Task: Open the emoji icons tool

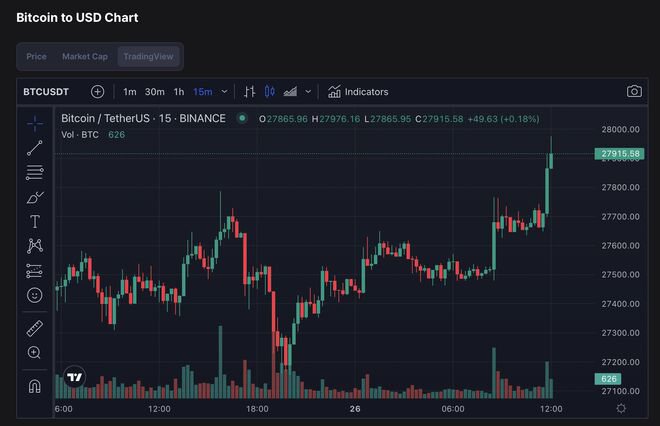Action: pos(35,295)
